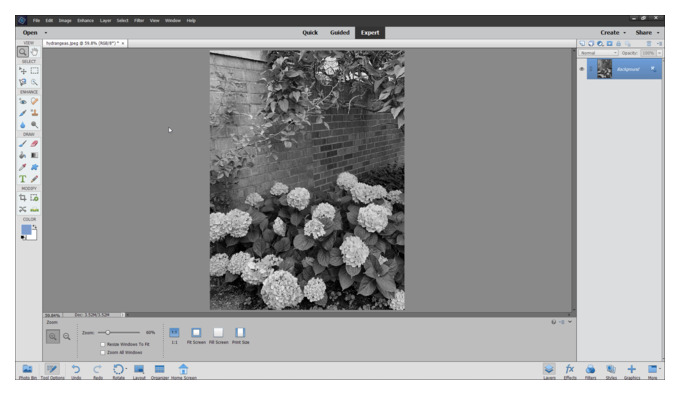The image size is (680, 395).
Task: Select the Paint Bucket tool
Action: click(x=23, y=155)
